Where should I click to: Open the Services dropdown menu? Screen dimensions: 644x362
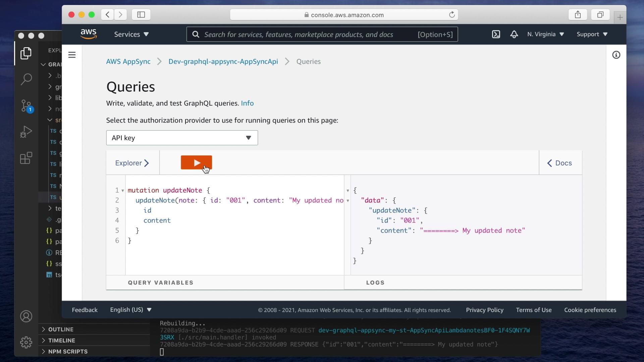(131, 35)
